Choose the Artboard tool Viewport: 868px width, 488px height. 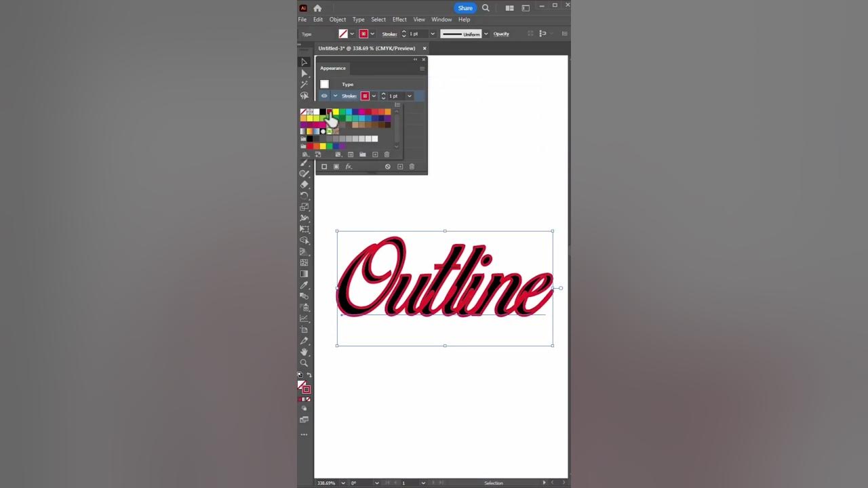click(304, 329)
